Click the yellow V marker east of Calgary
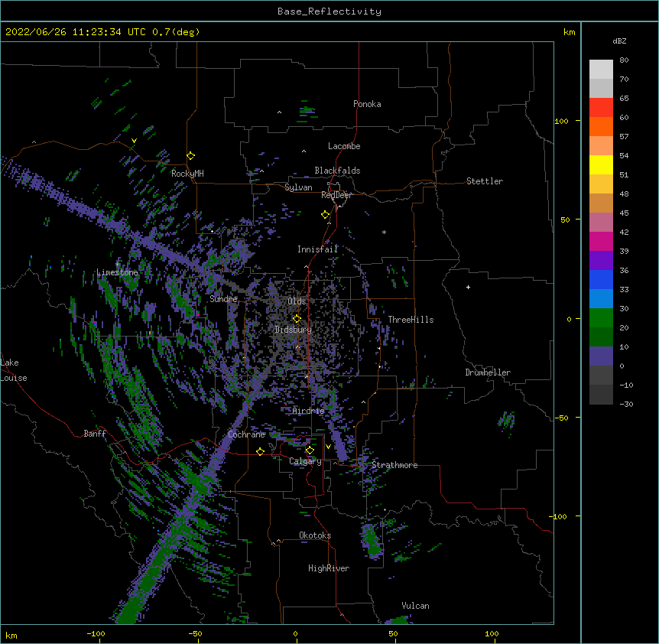 328,447
